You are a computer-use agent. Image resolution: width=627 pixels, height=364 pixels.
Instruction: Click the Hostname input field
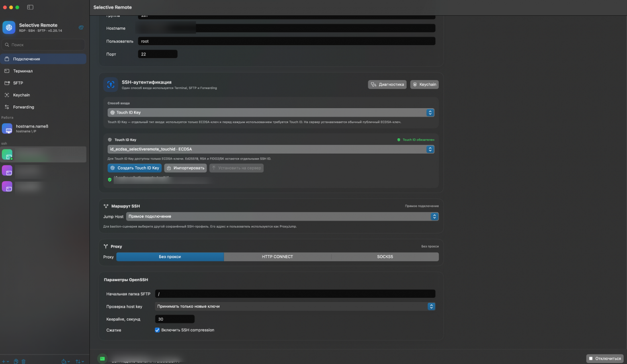click(x=287, y=28)
